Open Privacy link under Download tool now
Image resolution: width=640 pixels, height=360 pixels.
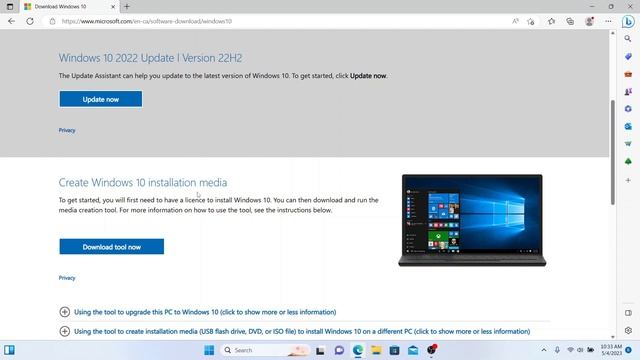[67, 278]
